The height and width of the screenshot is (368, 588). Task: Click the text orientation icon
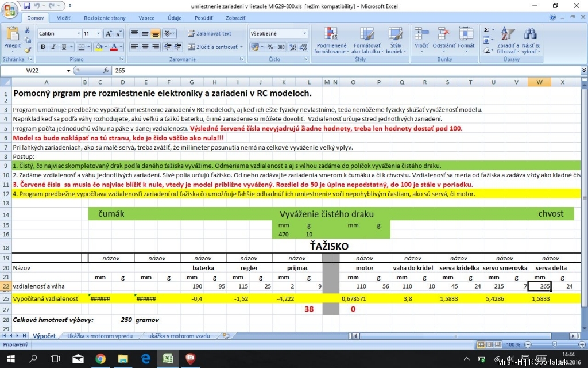point(168,34)
